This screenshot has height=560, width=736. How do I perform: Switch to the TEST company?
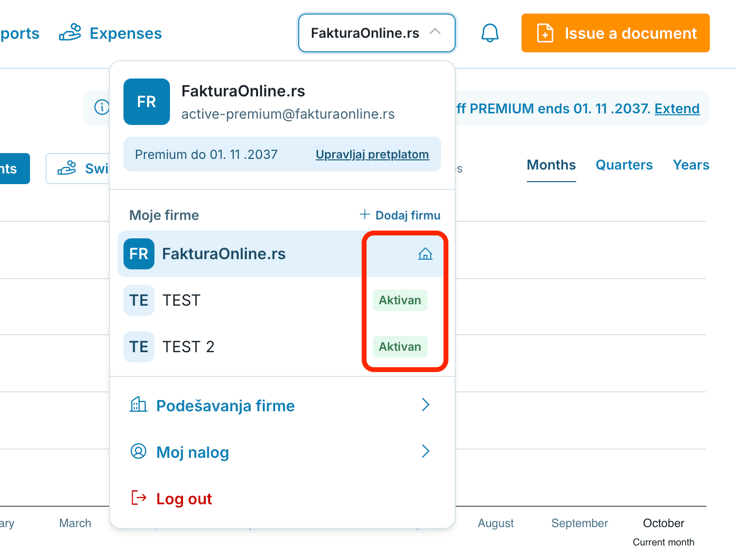tap(282, 300)
